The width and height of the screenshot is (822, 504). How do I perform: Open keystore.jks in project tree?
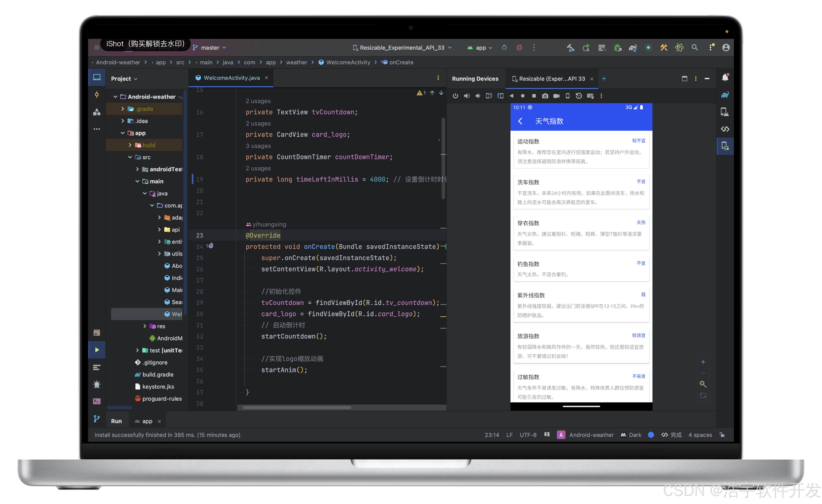pyautogui.click(x=154, y=387)
